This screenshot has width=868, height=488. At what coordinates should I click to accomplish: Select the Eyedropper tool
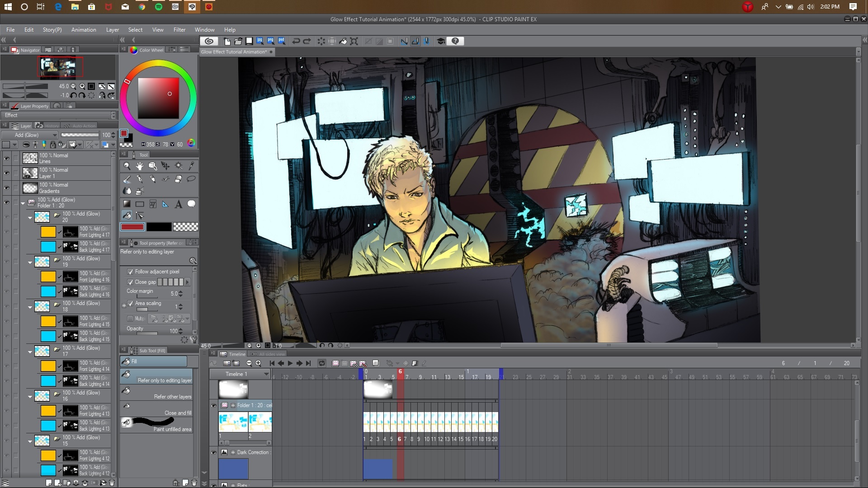(x=191, y=166)
